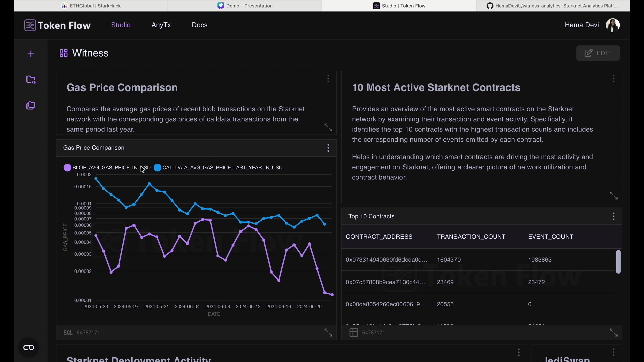Click address 0x07c57808b9cea7130c44...
The width and height of the screenshot is (644, 362).
tap(385, 282)
